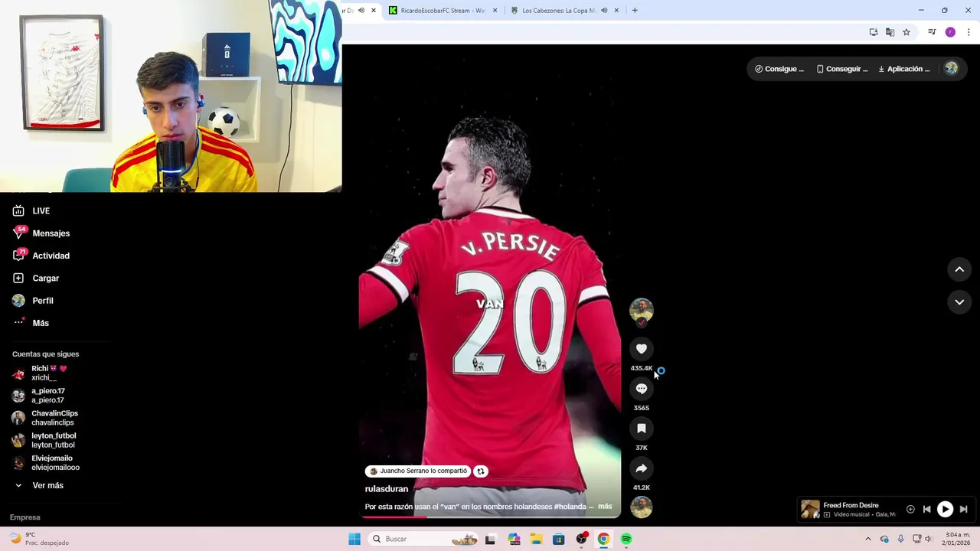The height and width of the screenshot is (551, 980).
Task: Open the profile avatar at top right
Action: coord(951,68)
